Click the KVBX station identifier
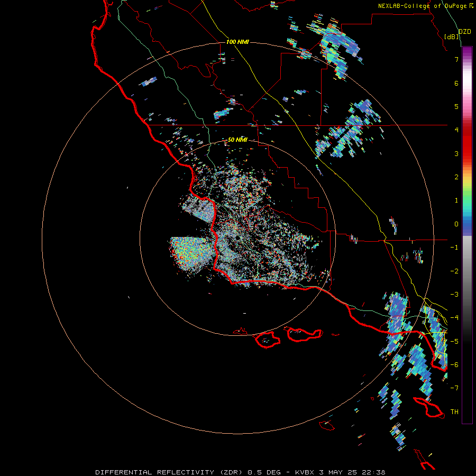This screenshot has height=476, width=476. (305, 472)
